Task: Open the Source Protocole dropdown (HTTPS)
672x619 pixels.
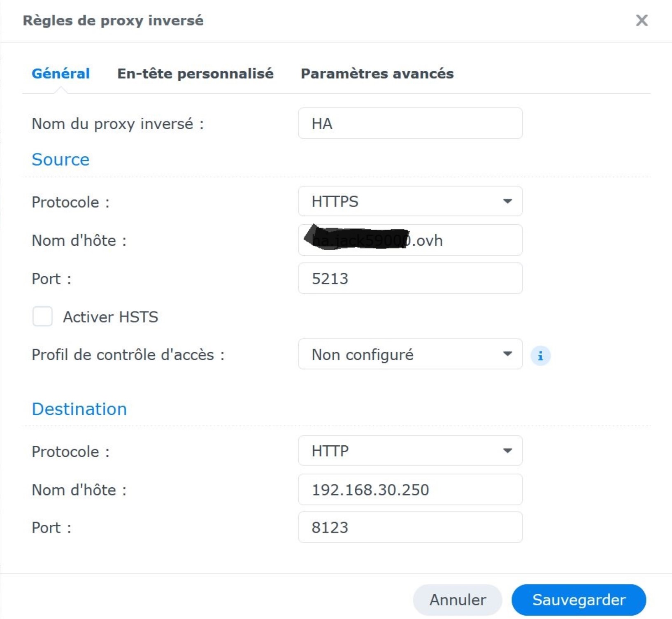Action: [410, 201]
